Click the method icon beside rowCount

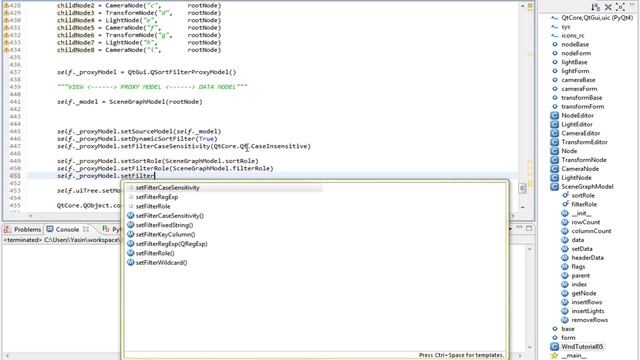tap(565, 222)
